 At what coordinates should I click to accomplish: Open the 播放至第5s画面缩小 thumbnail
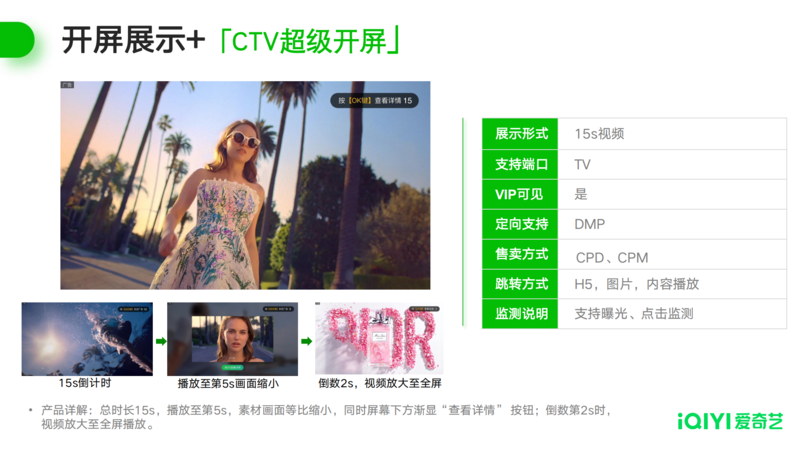[232, 339]
